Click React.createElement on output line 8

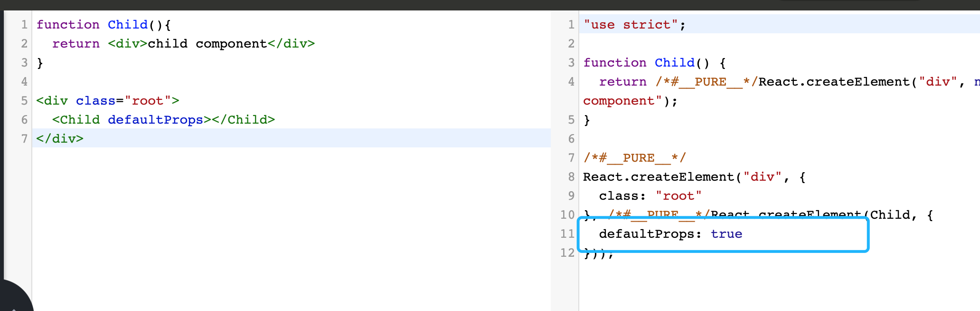[x=659, y=177]
